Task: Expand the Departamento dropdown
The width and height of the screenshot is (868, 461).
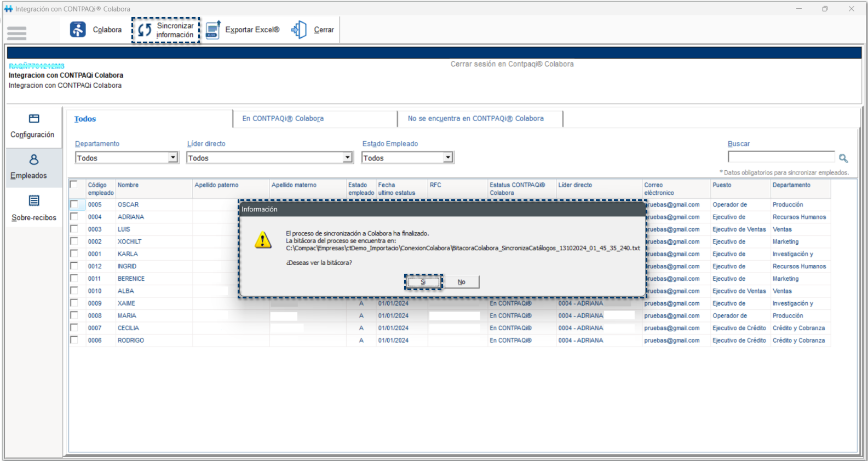Action: tap(173, 158)
